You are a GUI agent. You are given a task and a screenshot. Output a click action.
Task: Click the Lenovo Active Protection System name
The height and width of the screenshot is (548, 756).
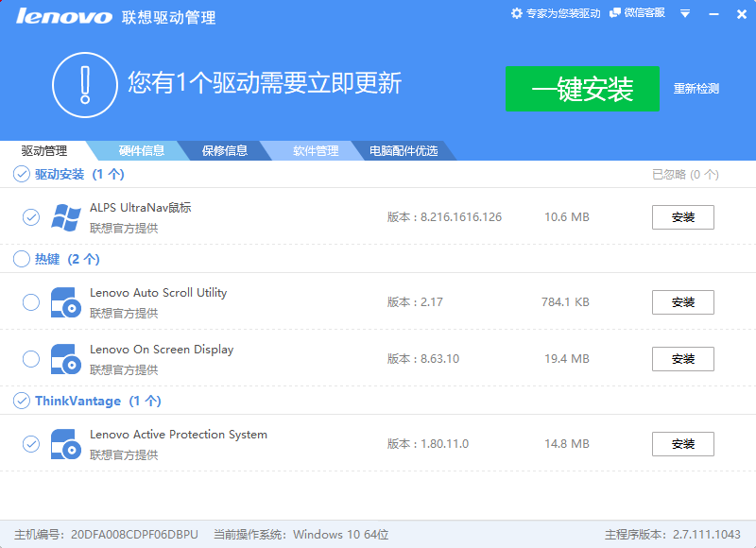click(179, 435)
